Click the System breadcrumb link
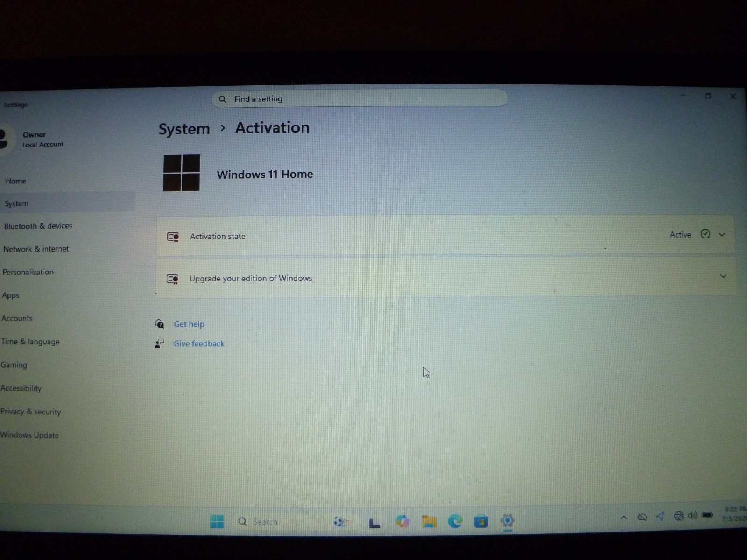Viewport: 747px width, 560px height. pos(184,129)
